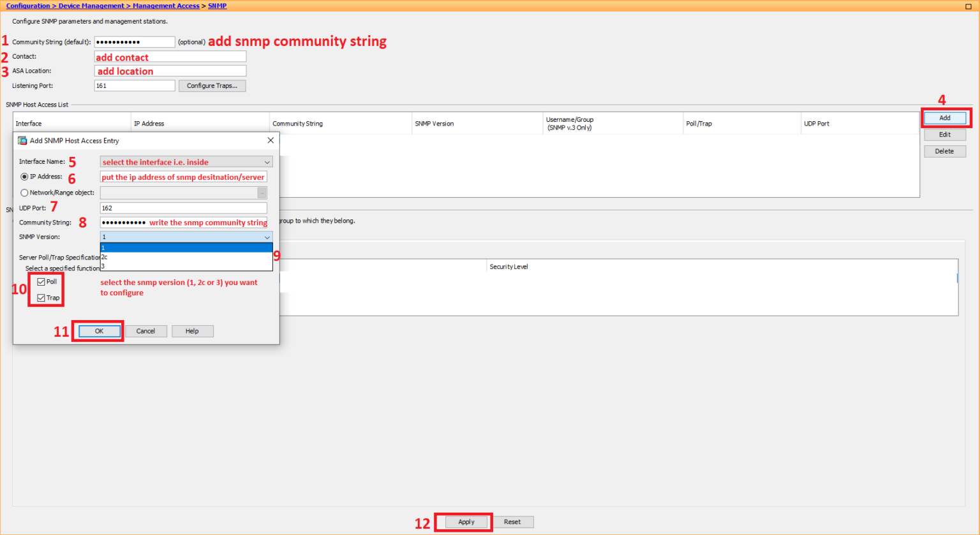Choose version 3 from the SNMP Version dropdown
This screenshot has width=980, height=535.
click(x=128, y=265)
